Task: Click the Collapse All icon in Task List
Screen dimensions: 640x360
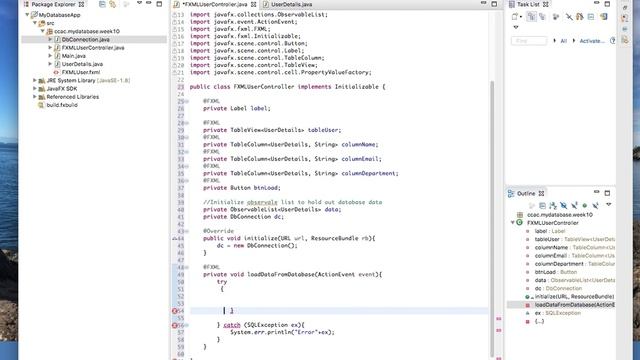Action: tap(591, 17)
